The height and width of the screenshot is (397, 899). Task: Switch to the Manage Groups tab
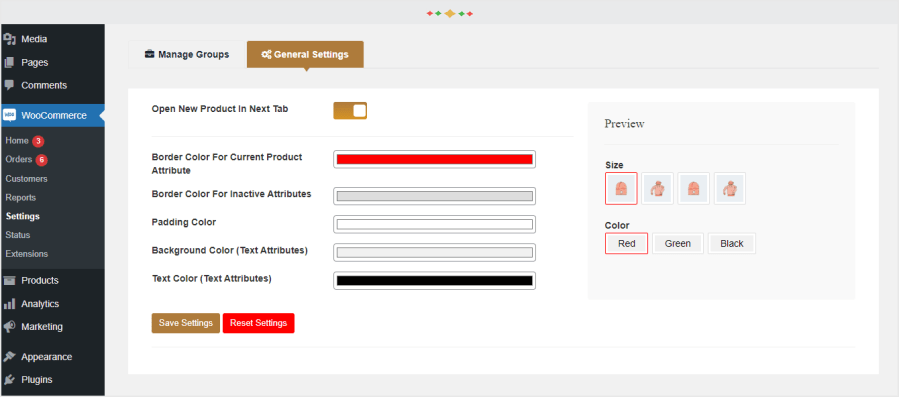point(187,55)
